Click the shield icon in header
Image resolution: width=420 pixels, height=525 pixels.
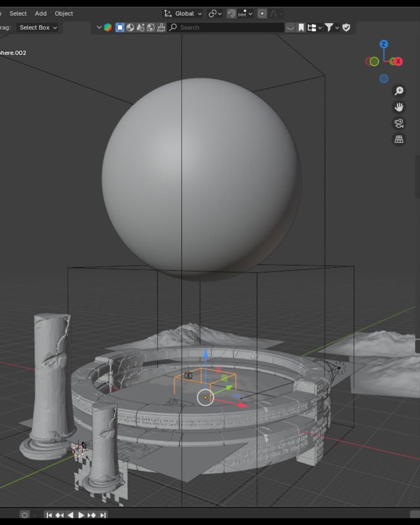click(346, 28)
